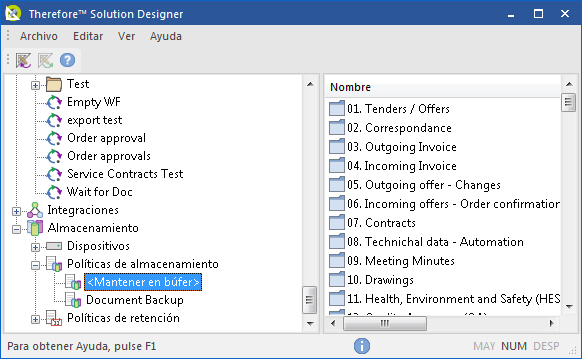Click the list horizontal scroll left arrow
The image size is (583, 360).
(333, 323)
